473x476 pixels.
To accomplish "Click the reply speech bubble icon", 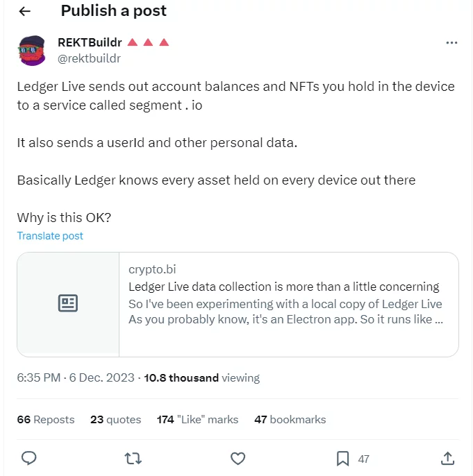I will click(29, 459).
